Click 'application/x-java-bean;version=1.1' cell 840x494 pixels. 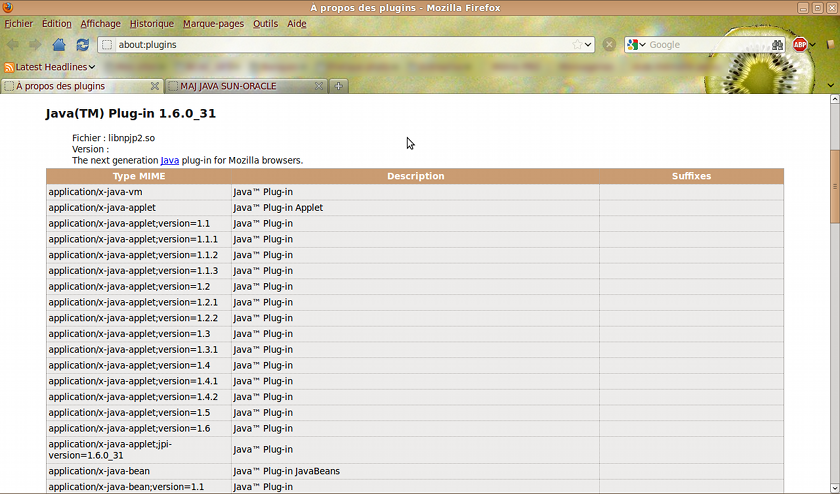tap(139, 487)
